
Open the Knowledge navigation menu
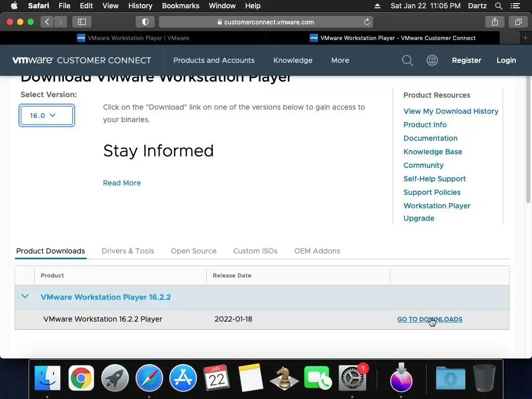pyautogui.click(x=293, y=60)
